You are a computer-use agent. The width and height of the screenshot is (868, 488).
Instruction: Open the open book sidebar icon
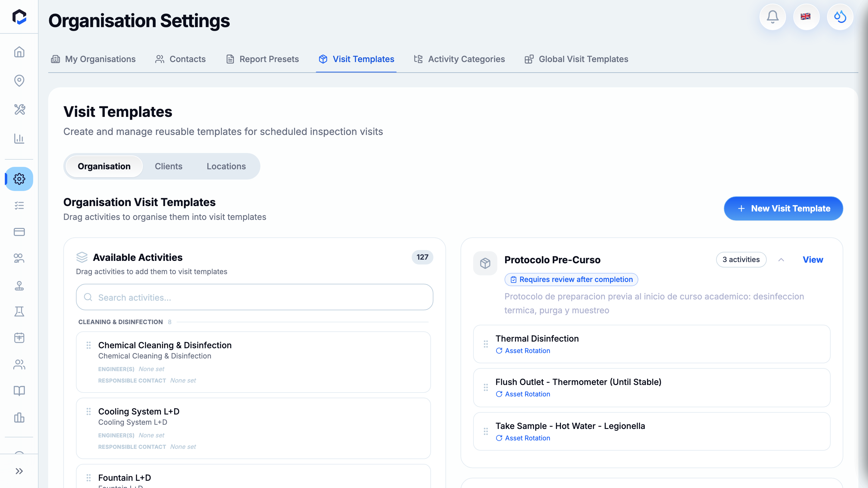19,391
